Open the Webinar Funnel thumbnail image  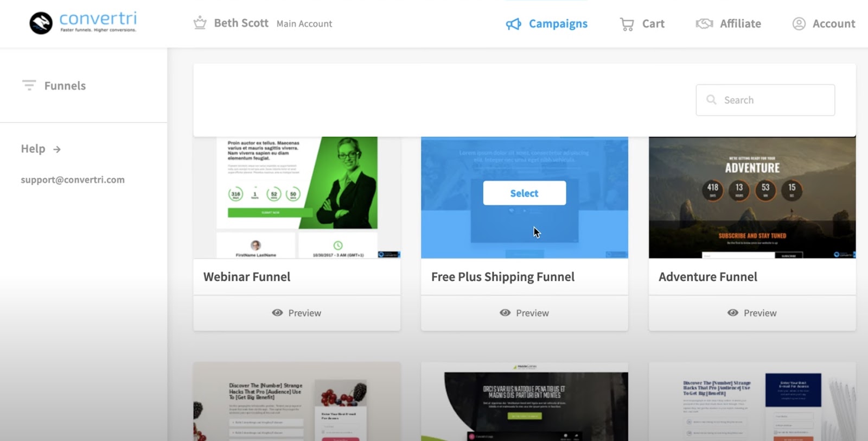coord(297,197)
